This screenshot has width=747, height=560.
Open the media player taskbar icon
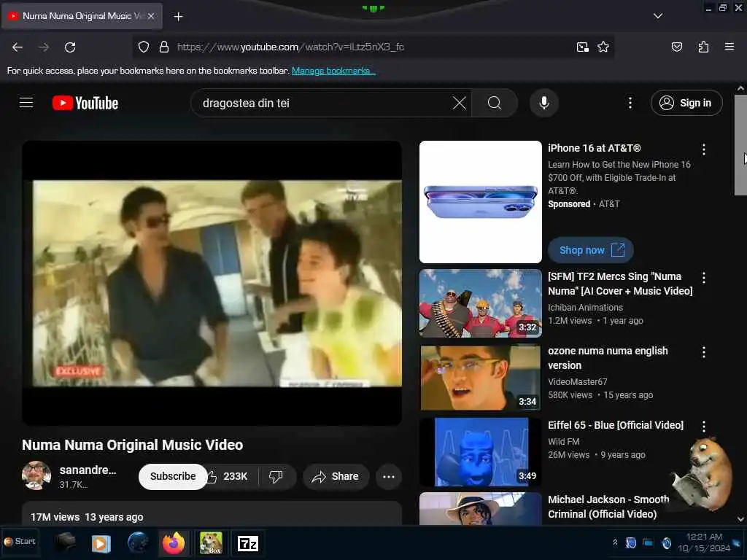click(101, 543)
